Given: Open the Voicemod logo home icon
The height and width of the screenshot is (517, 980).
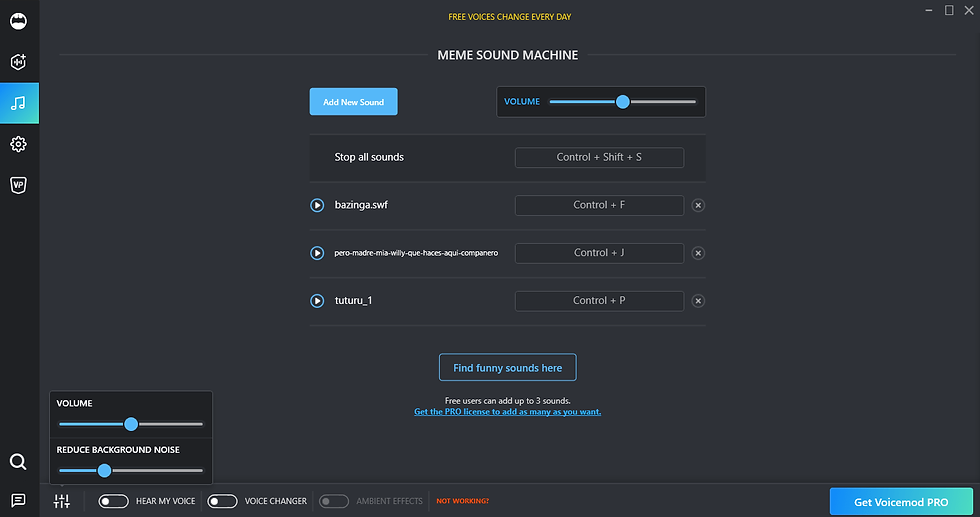Looking at the screenshot, I should point(19,21).
